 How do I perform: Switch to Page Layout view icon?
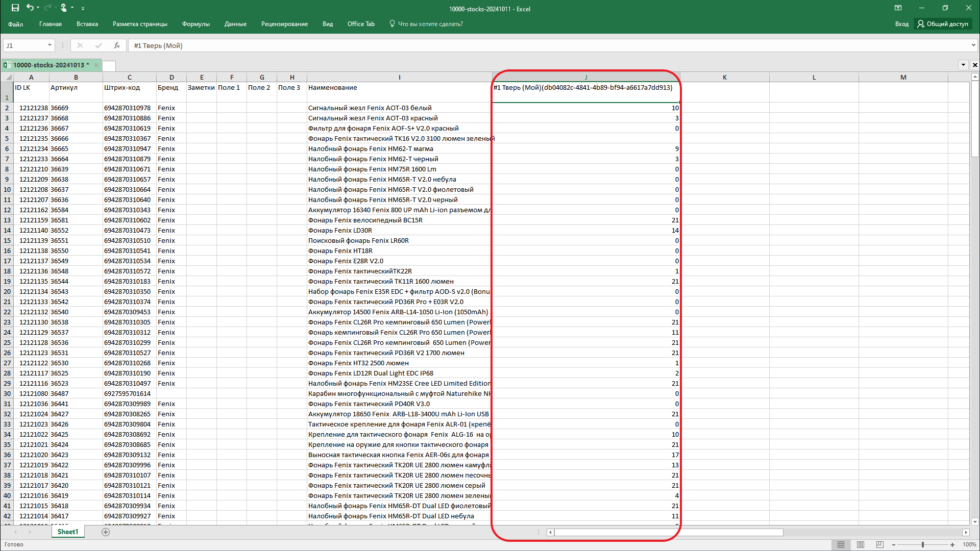(861, 545)
